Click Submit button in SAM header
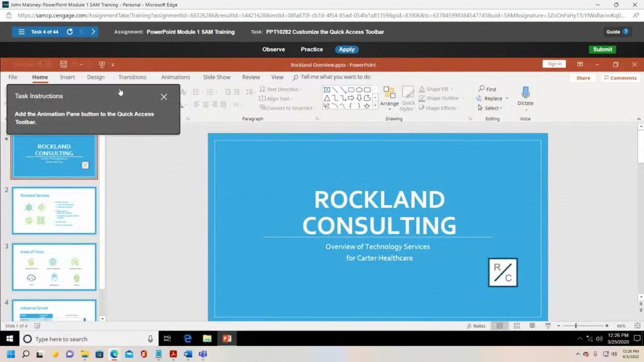Screen dimensions: 644x362 coord(602,49)
